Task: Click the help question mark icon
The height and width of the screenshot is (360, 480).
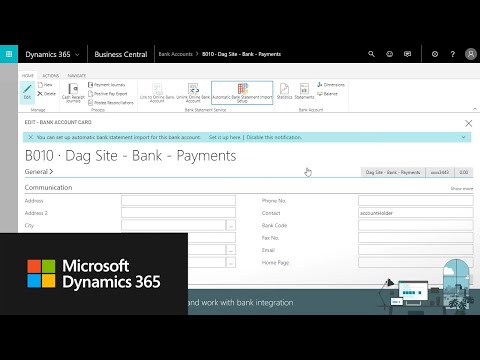Action: pyautogui.click(x=453, y=54)
